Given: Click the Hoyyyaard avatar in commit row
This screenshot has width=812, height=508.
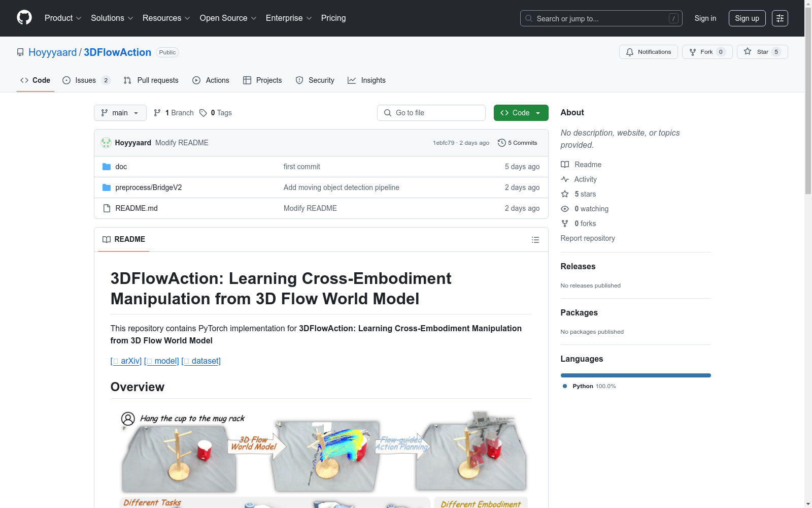Looking at the screenshot, I should [106, 143].
